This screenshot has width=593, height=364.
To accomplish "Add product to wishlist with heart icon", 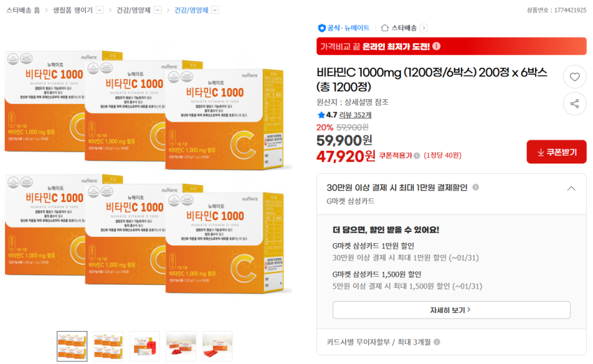I will click(x=574, y=77).
